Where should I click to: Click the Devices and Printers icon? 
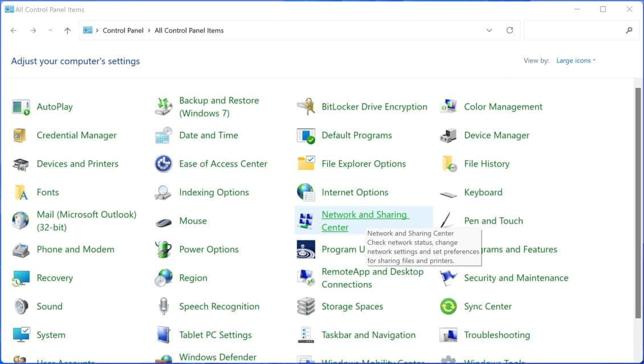tap(21, 164)
